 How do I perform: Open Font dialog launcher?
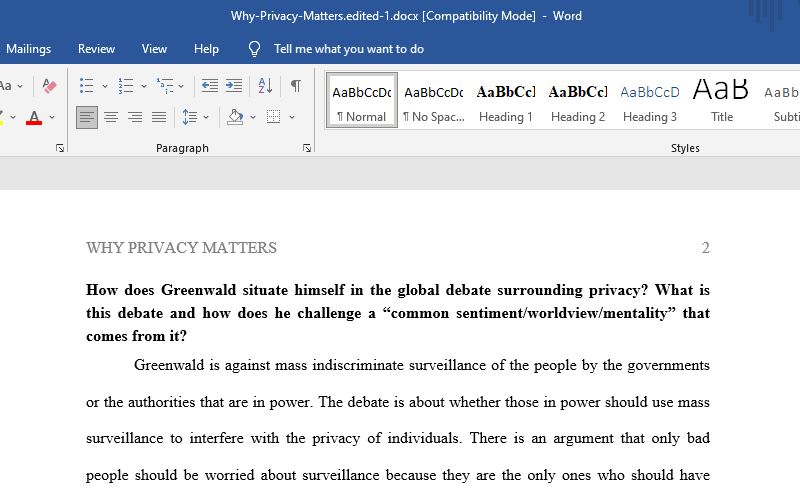pyautogui.click(x=60, y=148)
